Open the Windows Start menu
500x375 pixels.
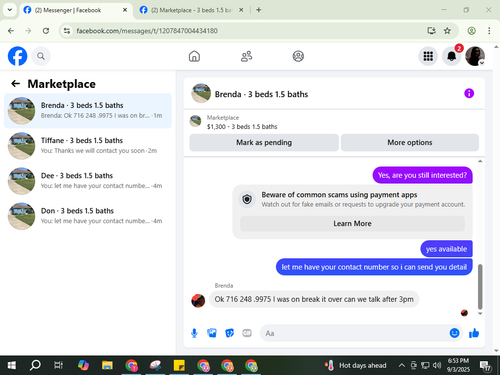12,366
